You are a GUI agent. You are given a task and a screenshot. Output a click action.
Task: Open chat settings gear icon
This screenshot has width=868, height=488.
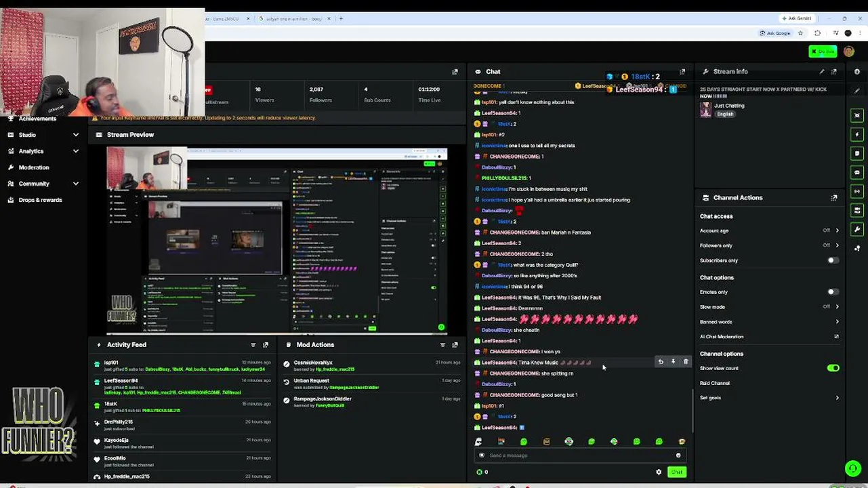(659, 472)
